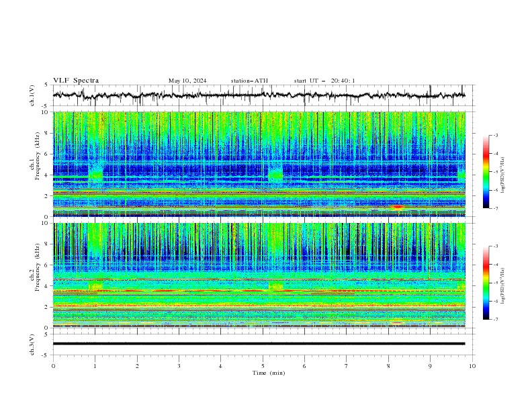
Task: Click the time axis tick label '5'
Action: [263, 366]
